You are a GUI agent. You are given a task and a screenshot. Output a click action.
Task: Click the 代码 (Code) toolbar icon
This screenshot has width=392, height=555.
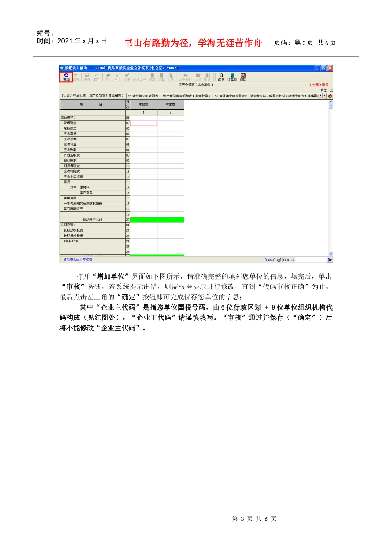[x=108, y=77]
